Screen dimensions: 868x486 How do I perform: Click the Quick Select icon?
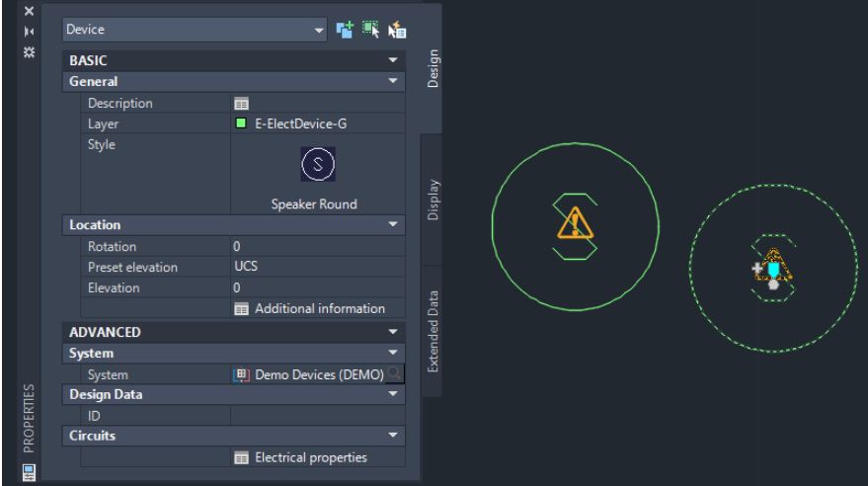click(397, 30)
